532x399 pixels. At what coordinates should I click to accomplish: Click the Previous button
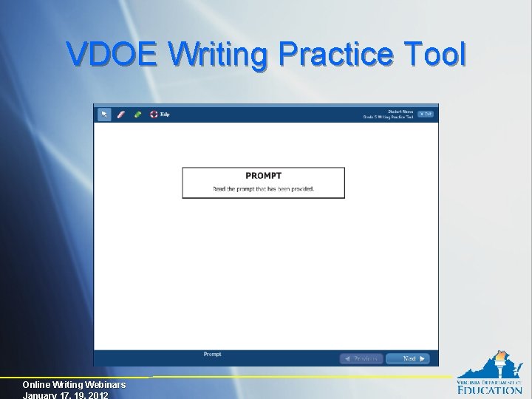click(361, 358)
